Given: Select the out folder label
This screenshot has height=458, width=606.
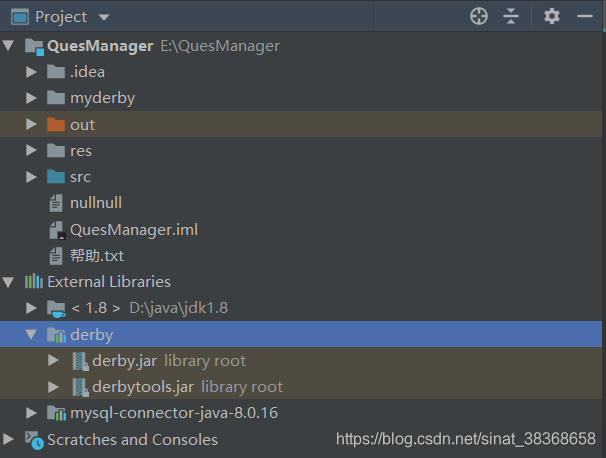Looking at the screenshot, I should (x=82, y=125).
